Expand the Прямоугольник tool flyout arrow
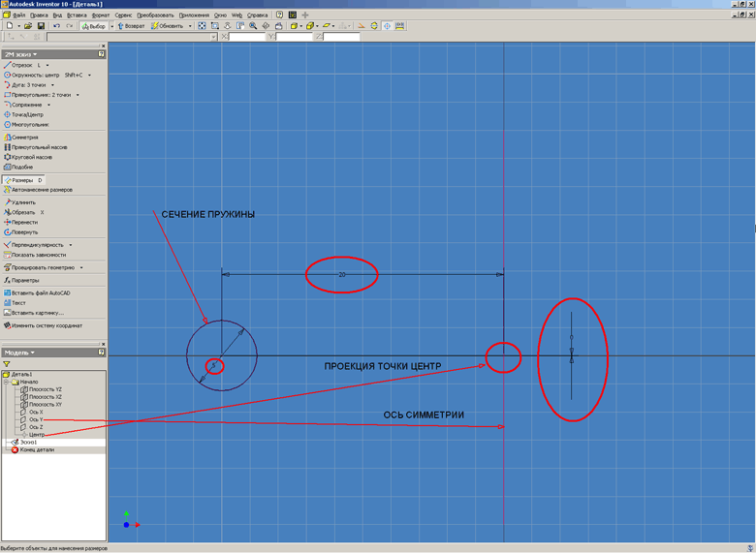 (78, 95)
